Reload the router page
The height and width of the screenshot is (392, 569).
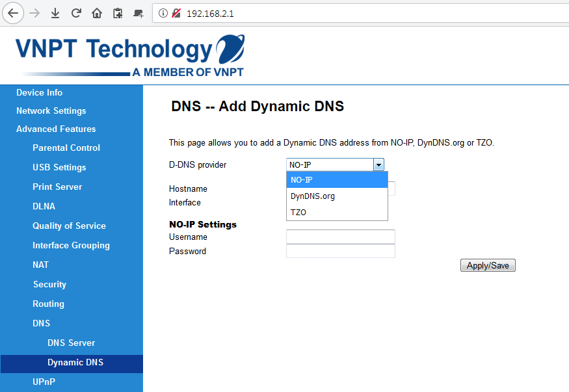tap(76, 14)
